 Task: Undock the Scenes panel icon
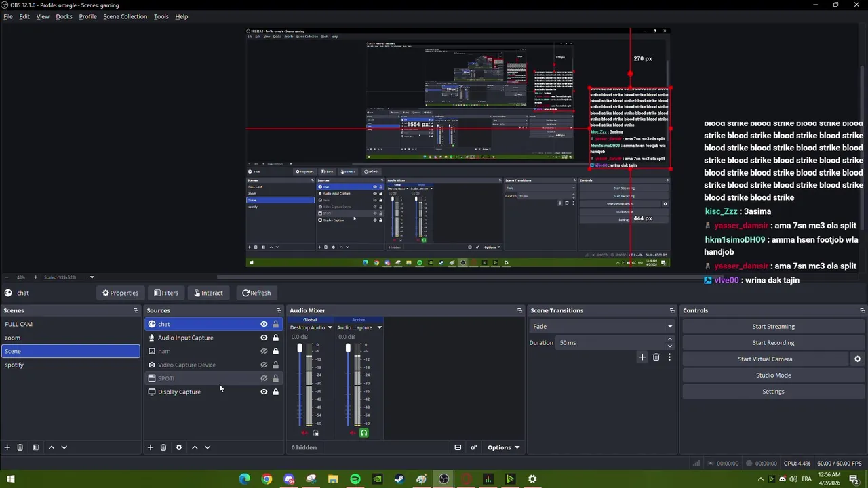(136, 310)
